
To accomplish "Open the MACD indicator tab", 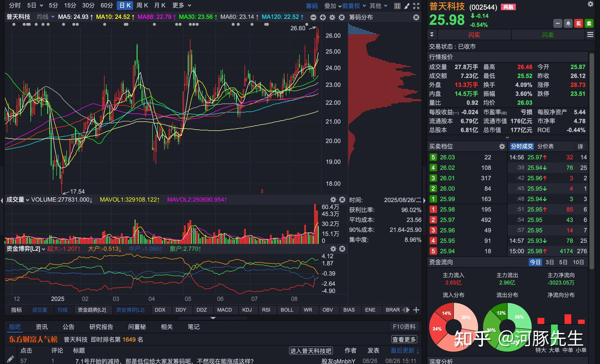I will [224, 310].
